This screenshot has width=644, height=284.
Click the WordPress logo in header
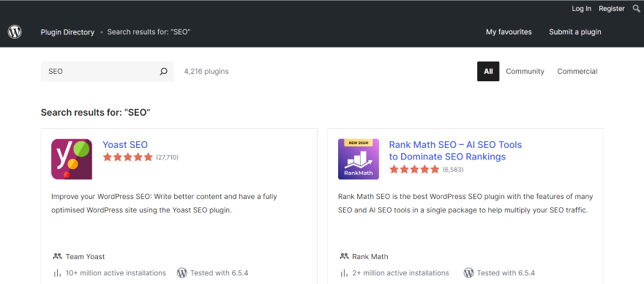point(15,31)
